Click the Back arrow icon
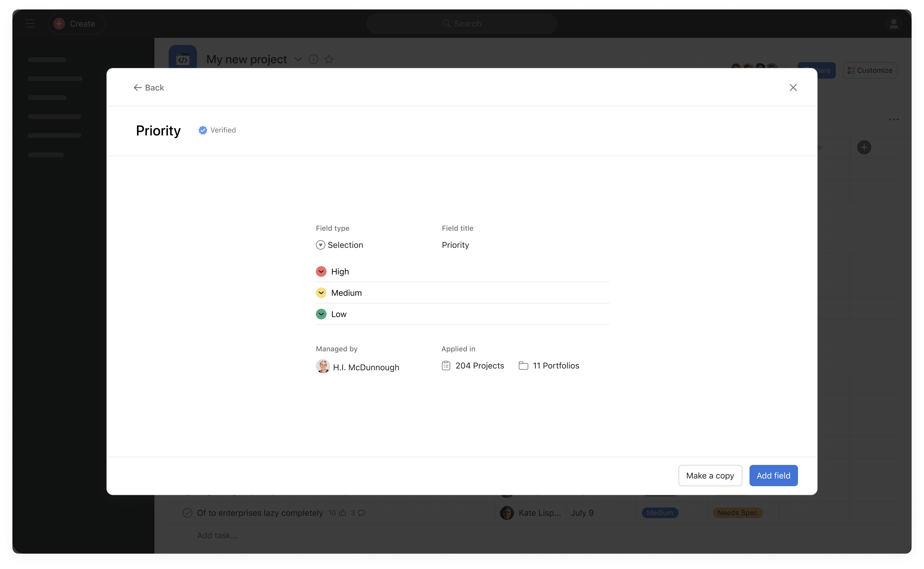This screenshot has width=924, height=569. coord(137,87)
